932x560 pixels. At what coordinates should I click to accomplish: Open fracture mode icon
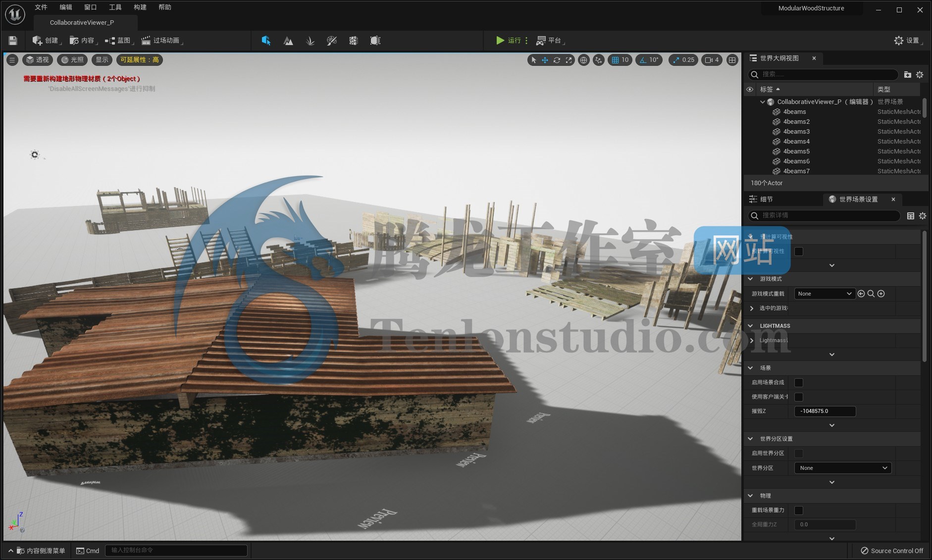tap(354, 41)
